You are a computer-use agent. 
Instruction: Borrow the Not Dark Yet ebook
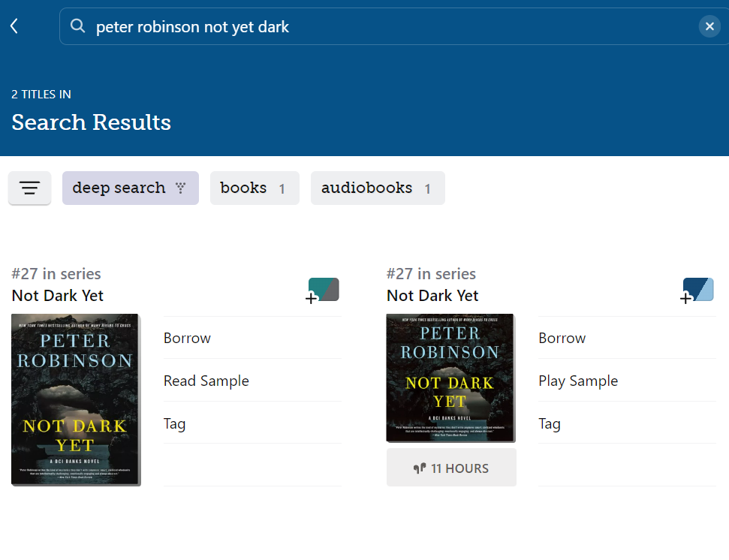coord(188,338)
